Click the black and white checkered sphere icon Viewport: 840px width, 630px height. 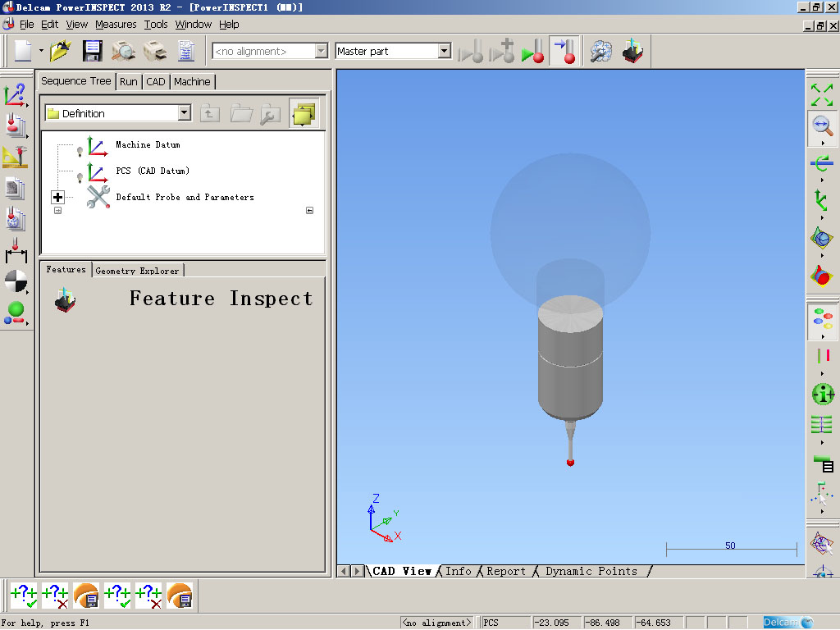click(x=15, y=281)
